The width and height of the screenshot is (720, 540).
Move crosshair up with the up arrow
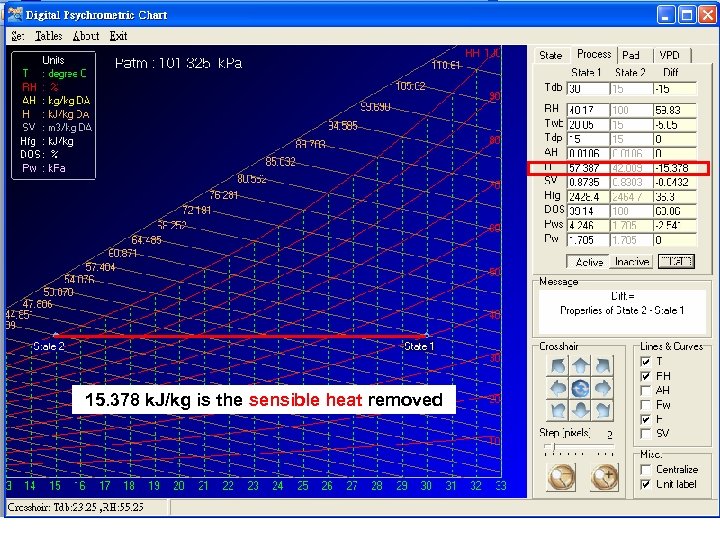580,366
